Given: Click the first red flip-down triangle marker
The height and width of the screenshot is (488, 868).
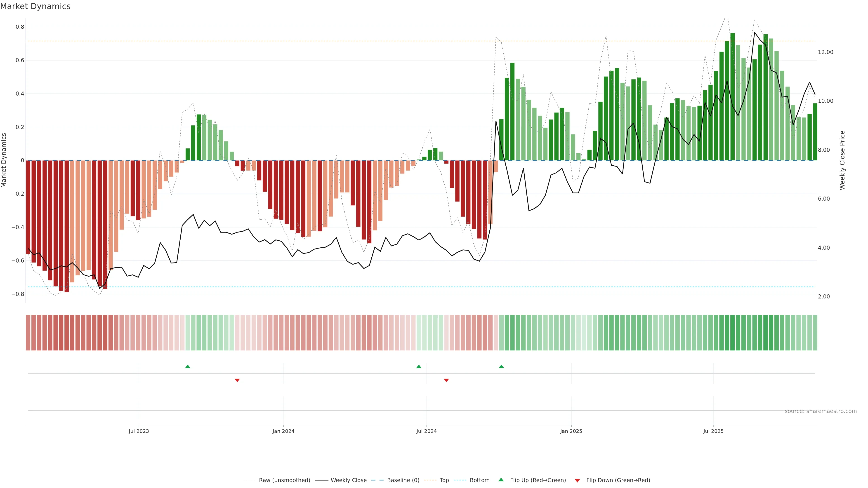Looking at the screenshot, I should pos(237,380).
